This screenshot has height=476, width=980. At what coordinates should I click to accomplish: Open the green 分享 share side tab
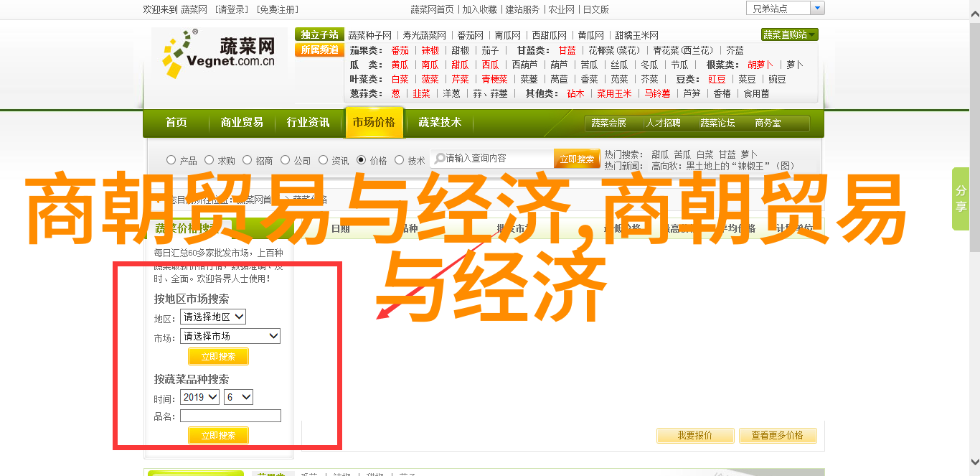click(x=960, y=199)
